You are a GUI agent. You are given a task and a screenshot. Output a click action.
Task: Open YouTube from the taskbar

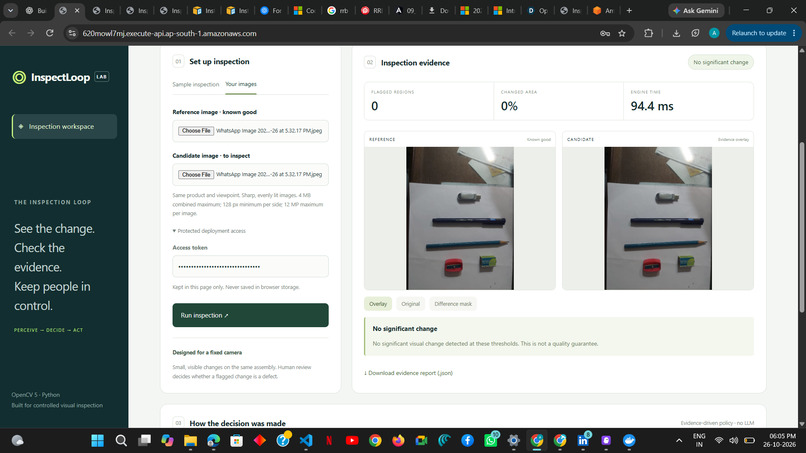[352, 441]
